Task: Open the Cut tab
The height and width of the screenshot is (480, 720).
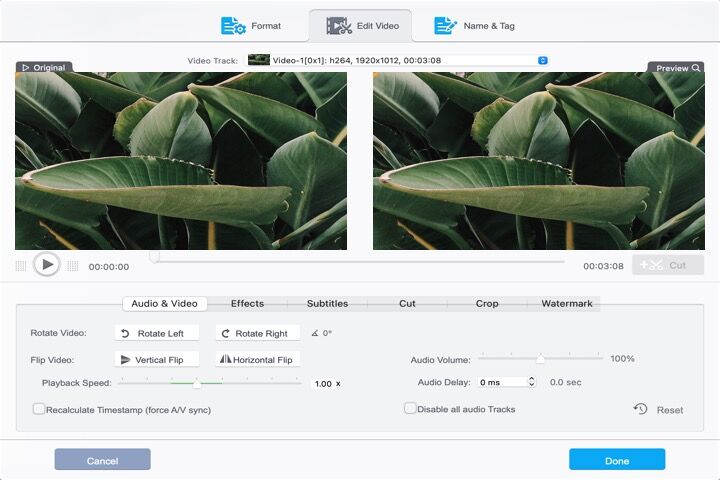Action: [x=407, y=304]
